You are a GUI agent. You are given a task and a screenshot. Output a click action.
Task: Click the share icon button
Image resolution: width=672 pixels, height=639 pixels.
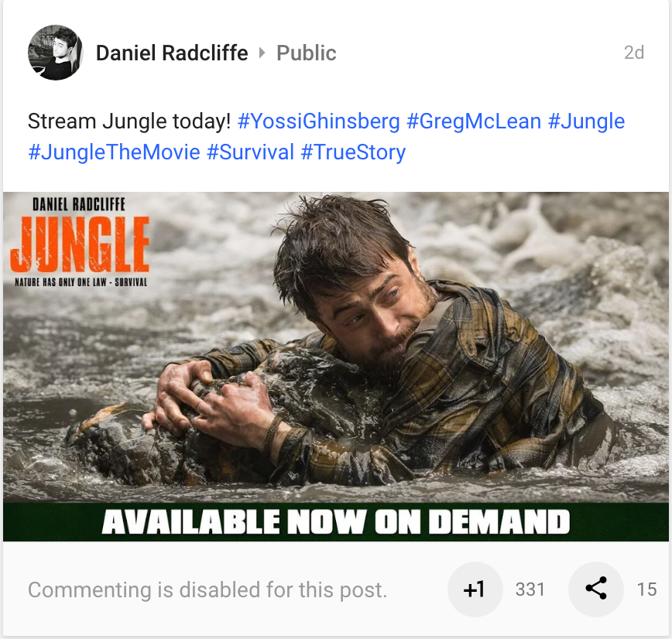(595, 589)
